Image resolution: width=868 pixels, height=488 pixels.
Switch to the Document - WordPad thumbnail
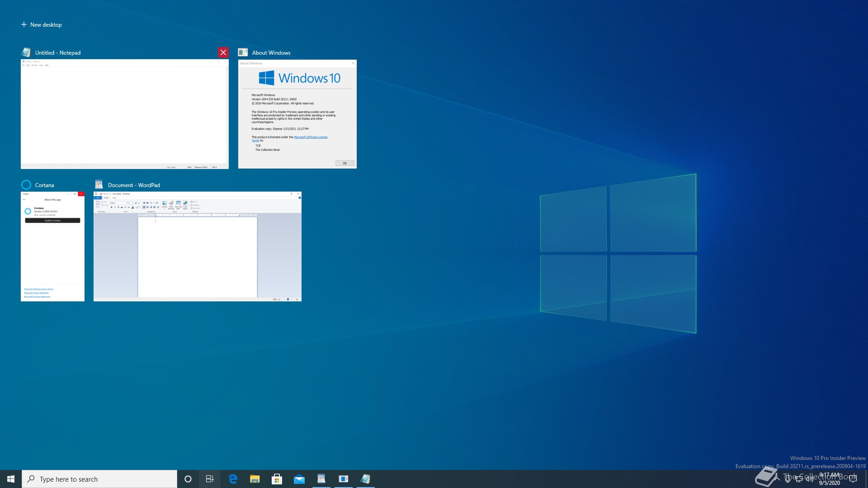(x=198, y=246)
